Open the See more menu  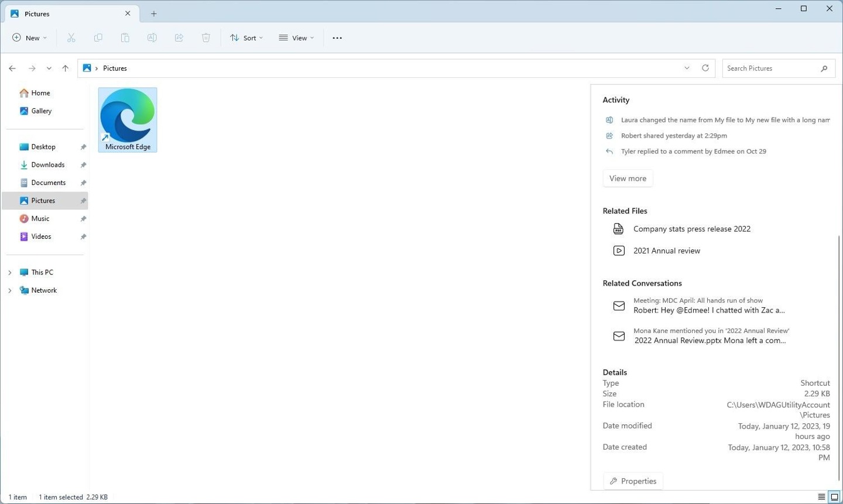point(337,37)
